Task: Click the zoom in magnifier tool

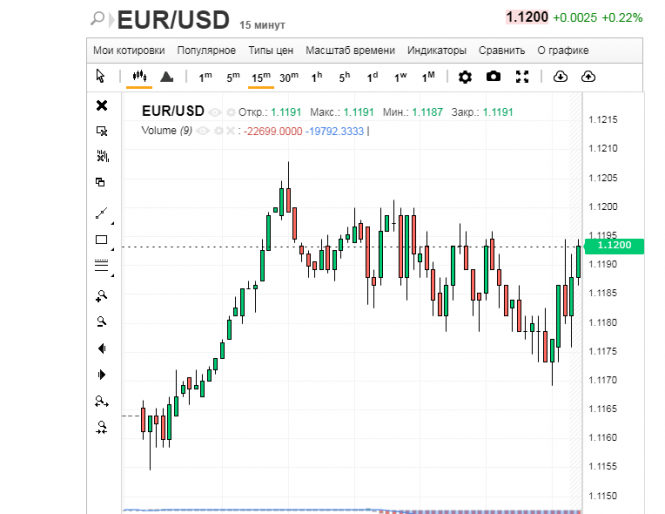Action: pos(101,295)
